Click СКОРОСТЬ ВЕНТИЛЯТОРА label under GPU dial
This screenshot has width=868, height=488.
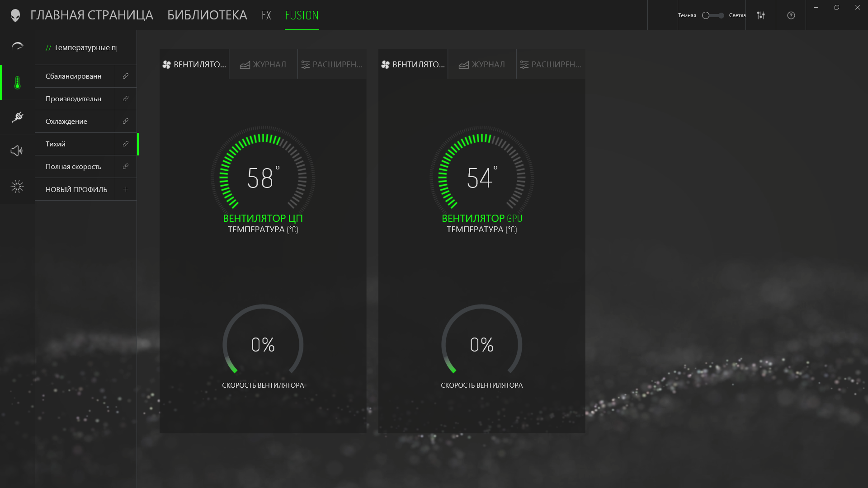coord(482,385)
